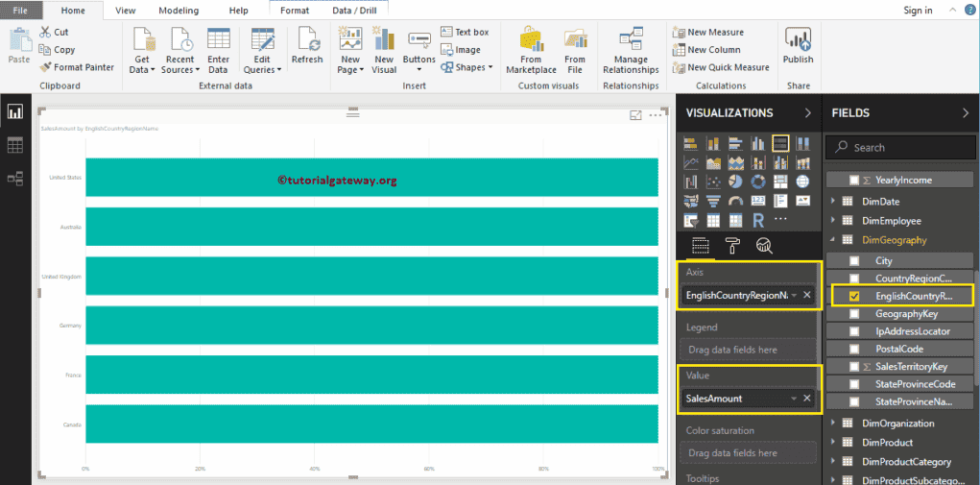Collapse the Fields pane
Screen dimensions: 980x485
point(966,113)
